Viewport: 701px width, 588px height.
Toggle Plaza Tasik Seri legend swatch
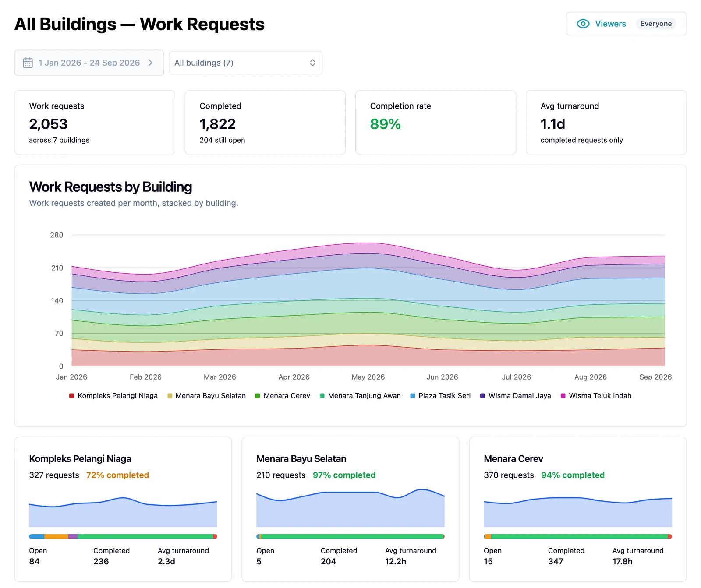pos(412,396)
